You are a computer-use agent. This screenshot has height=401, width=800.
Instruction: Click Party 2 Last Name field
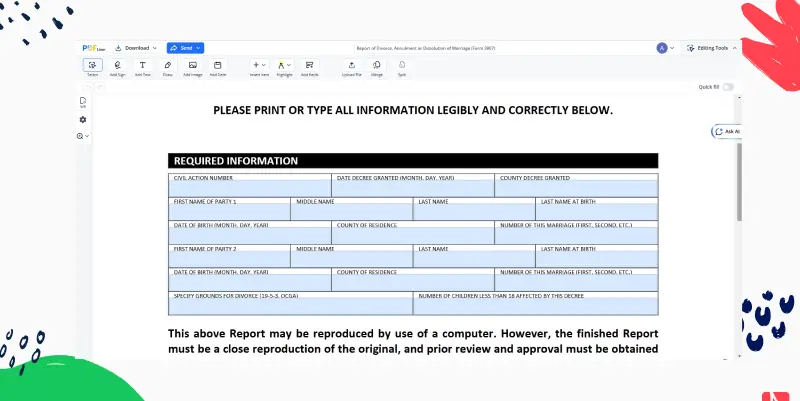point(474,257)
